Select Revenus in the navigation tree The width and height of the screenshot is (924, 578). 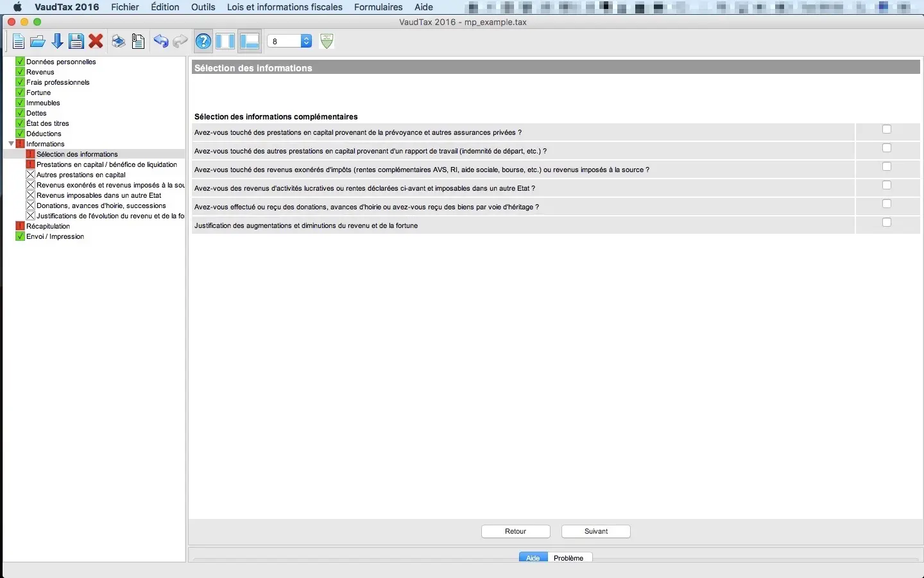(x=40, y=72)
